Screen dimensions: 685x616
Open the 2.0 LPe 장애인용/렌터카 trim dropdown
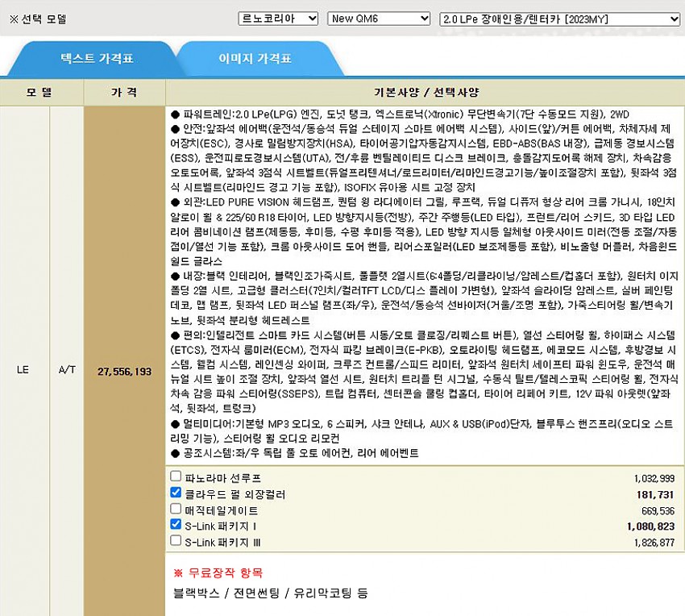[x=560, y=19]
